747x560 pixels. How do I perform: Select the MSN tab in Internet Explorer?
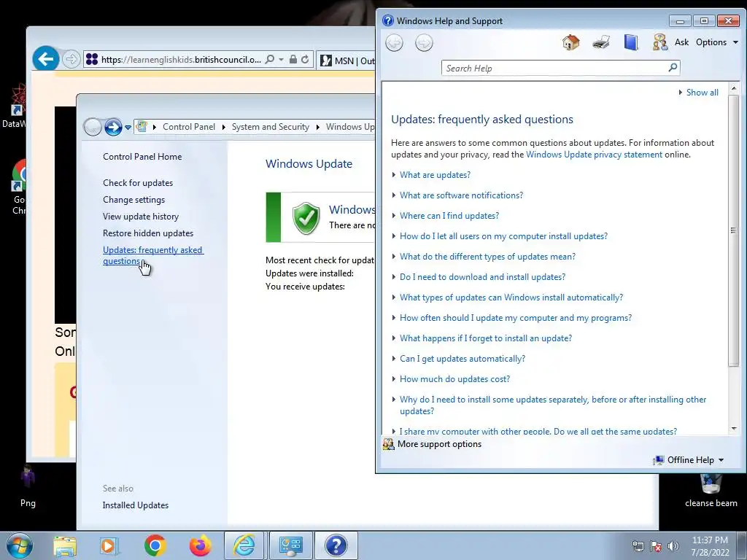tap(346, 61)
